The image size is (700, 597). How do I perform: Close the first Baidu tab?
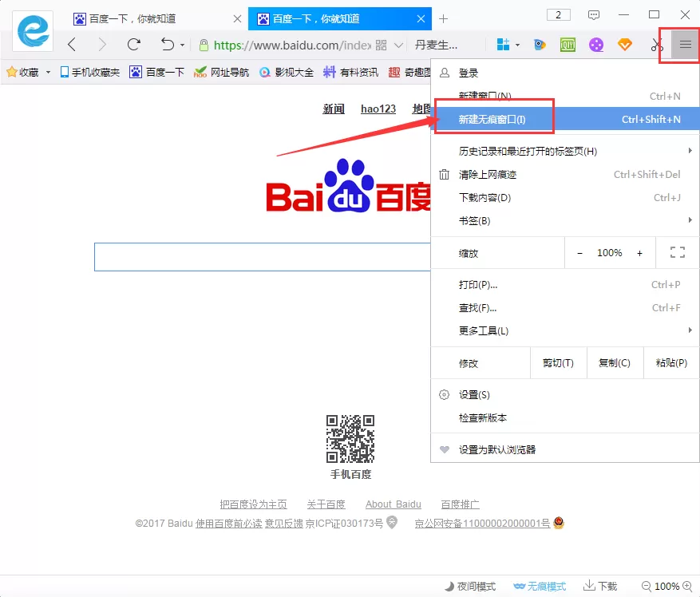tap(238, 18)
